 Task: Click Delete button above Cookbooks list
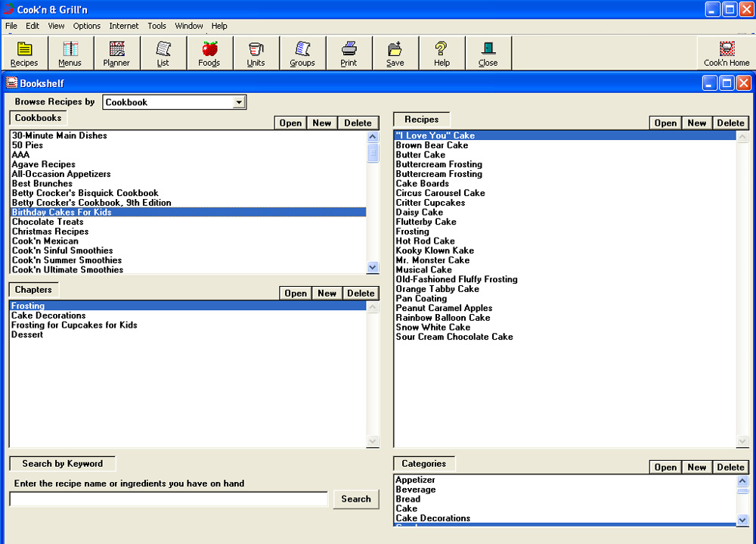tap(358, 123)
